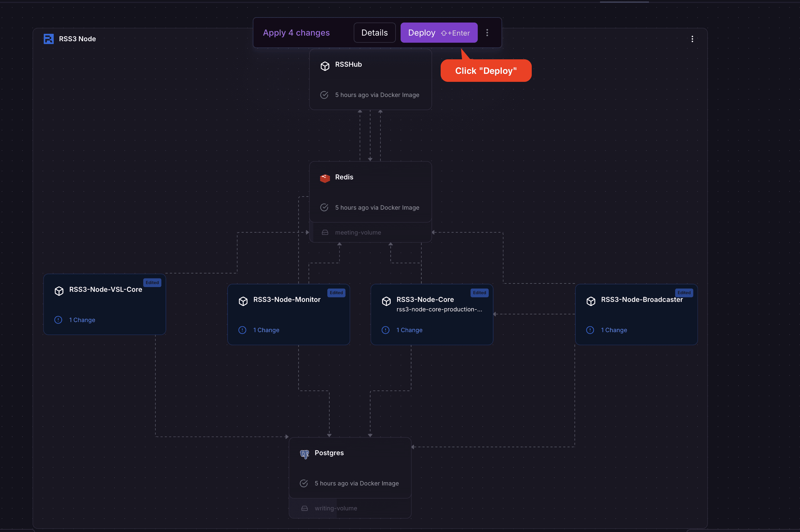Click the Edited badge on RSS3-Node-Broadcaster
This screenshot has width=800, height=532.
tap(684, 293)
